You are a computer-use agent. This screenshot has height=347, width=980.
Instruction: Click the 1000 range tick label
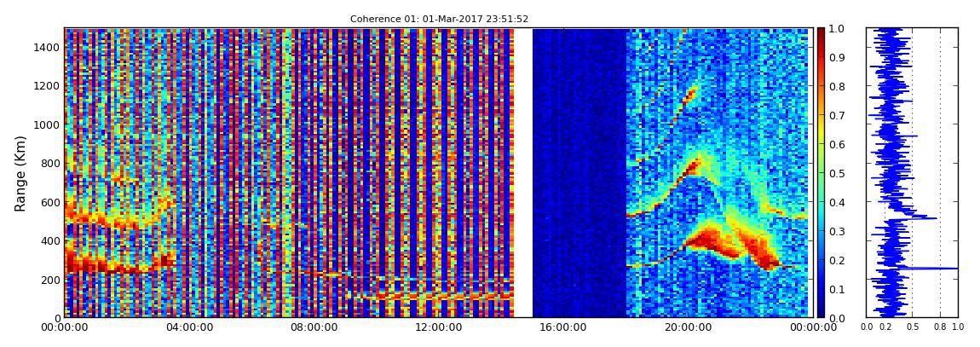(48, 125)
